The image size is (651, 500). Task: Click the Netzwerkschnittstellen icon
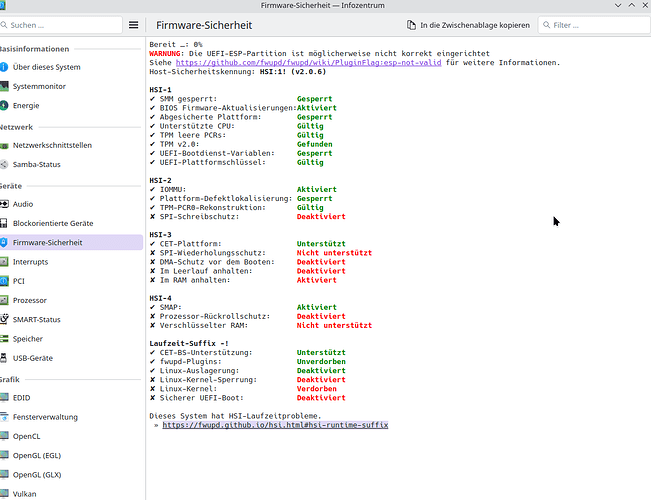pyautogui.click(x=4, y=145)
